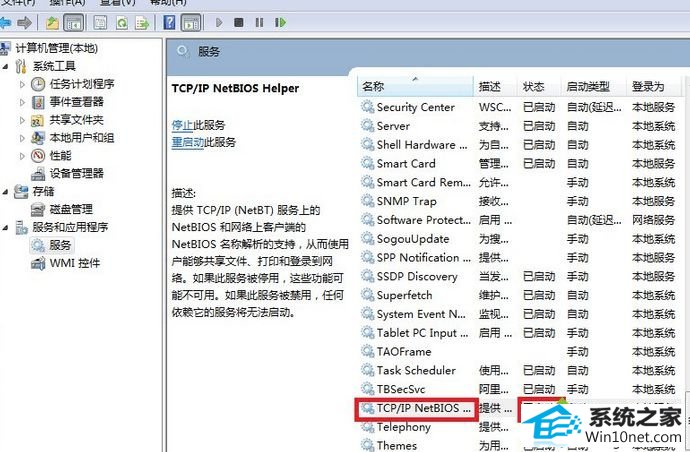
Task: Select 计算机管理(本地) root node
Action: click(x=56, y=48)
